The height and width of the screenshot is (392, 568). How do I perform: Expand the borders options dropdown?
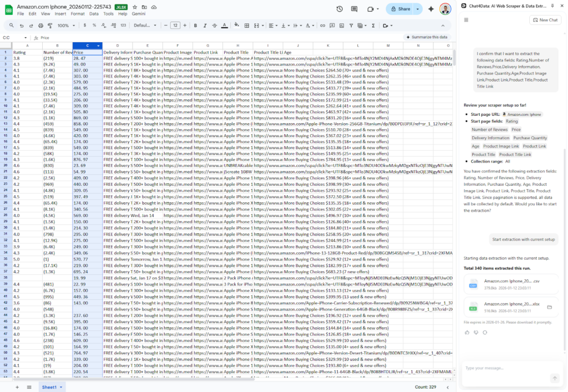pos(247,26)
